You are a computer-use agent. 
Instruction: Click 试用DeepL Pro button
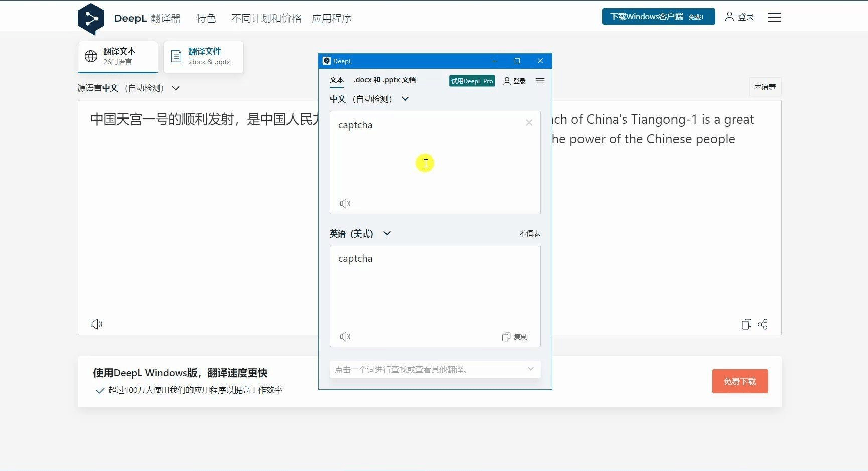(472, 81)
